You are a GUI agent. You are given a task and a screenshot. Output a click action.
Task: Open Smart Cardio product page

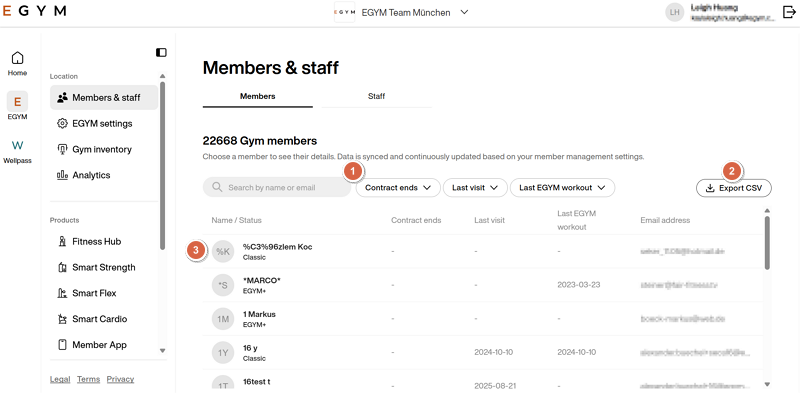click(104, 319)
